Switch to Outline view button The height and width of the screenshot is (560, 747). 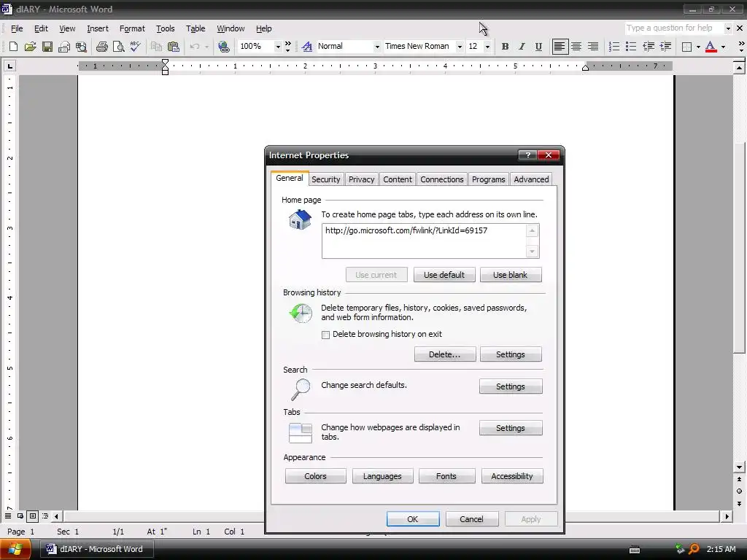tap(44, 516)
